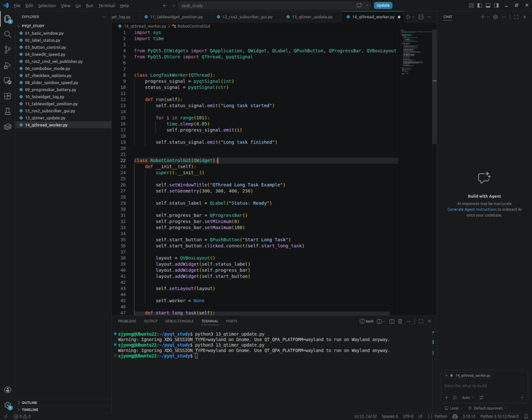The image size is (532, 420).
Task: Start a new chat with plus icon
Action: click(x=483, y=17)
